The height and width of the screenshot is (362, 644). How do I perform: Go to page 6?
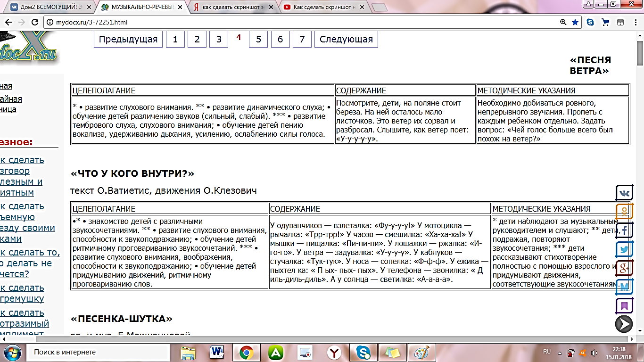pos(280,40)
